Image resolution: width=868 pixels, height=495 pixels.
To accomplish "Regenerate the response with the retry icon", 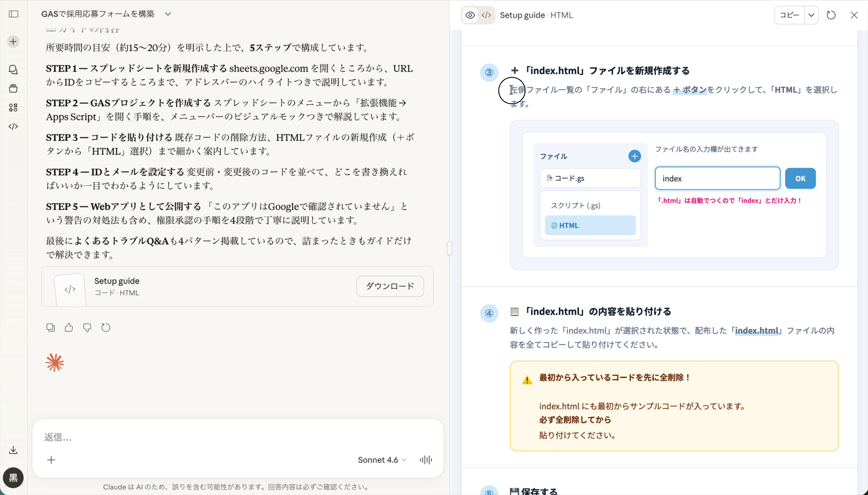I will pyautogui.click(x=105, y=328).
